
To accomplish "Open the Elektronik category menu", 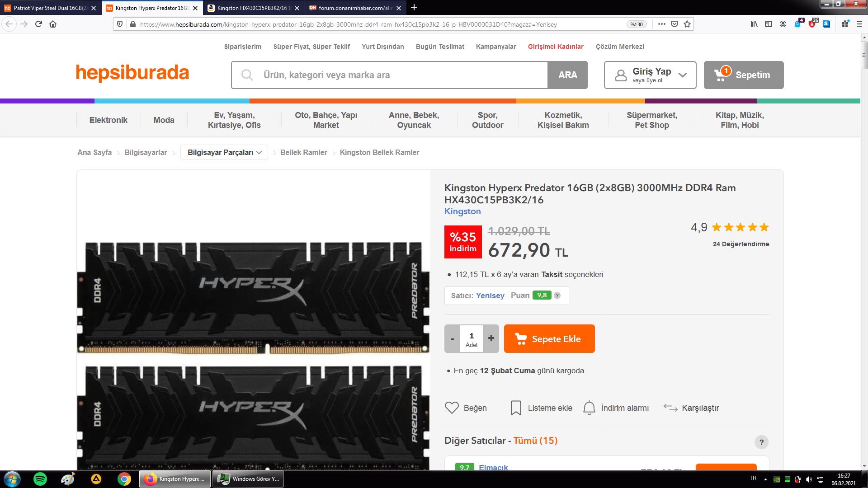I will point(108,120).
